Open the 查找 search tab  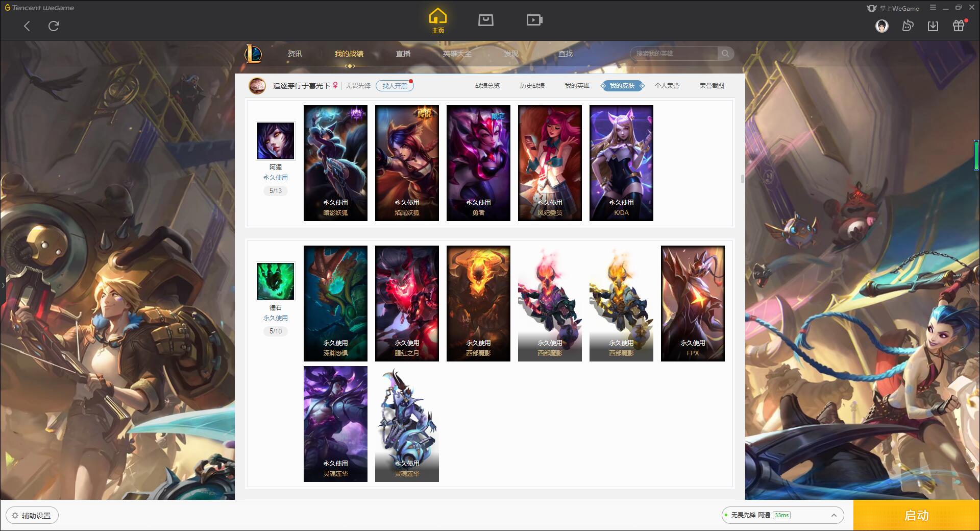point(565,54)
